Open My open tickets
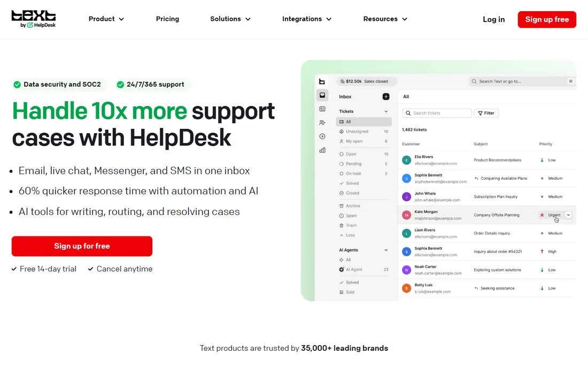The image size is (588, 368). click(363, 141)
